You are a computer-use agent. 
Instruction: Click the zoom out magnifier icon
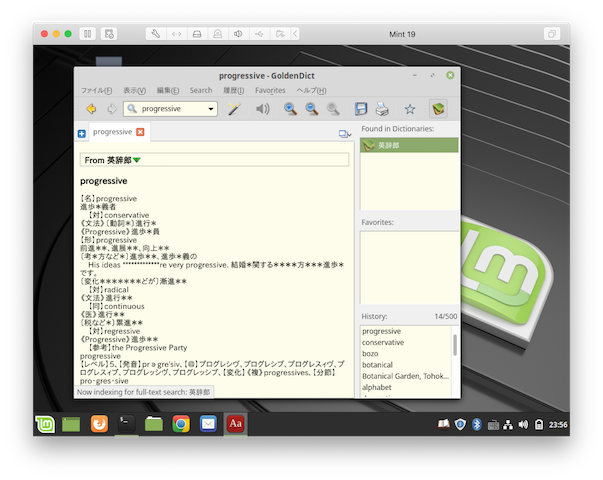[311, 109]
